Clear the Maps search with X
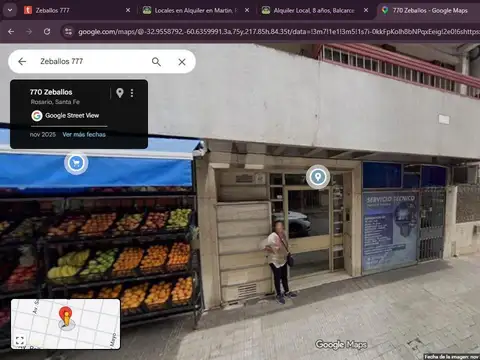This screenshot has width=480, height=360. tap(182, 62)
